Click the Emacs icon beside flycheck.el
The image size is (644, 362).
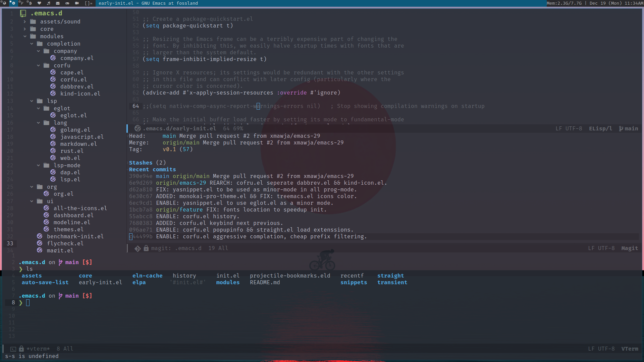40,243
